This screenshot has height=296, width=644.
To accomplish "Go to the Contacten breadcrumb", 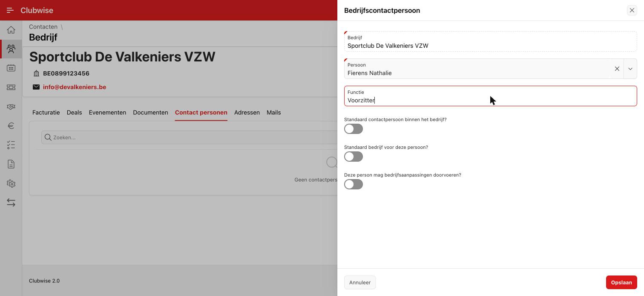I will click(43, 27).
